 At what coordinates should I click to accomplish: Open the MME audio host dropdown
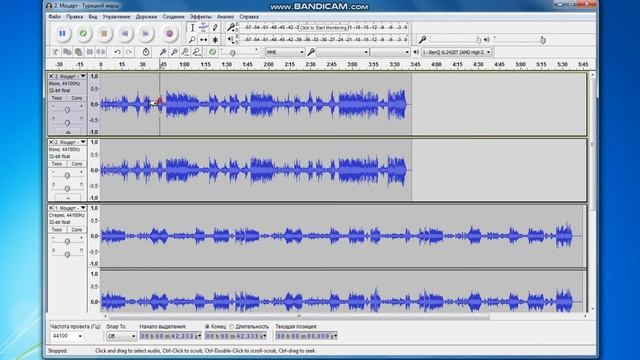(285, 52)
